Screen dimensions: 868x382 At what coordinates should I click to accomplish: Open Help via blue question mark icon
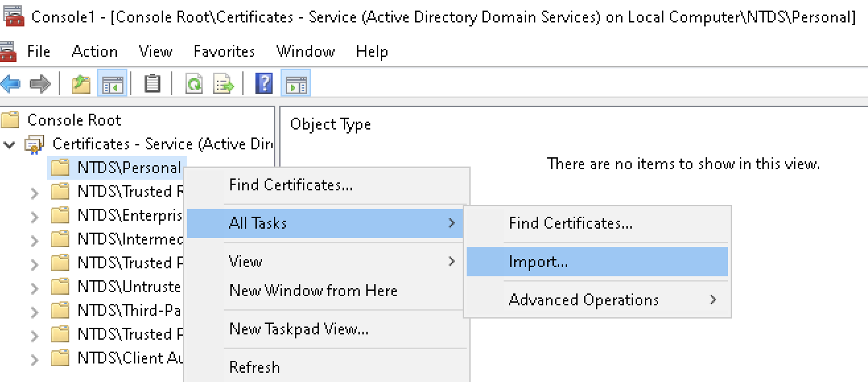click(264, 84)
